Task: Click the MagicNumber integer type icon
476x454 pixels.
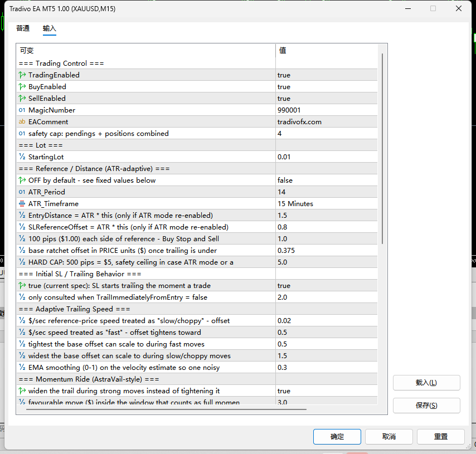Action: pos(22,110)
